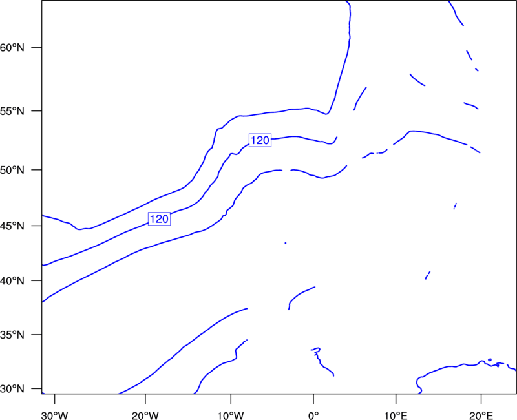Viewport: 517px width, 420px height.
Task: Select the 55°N latitude label
Action: 12,111
